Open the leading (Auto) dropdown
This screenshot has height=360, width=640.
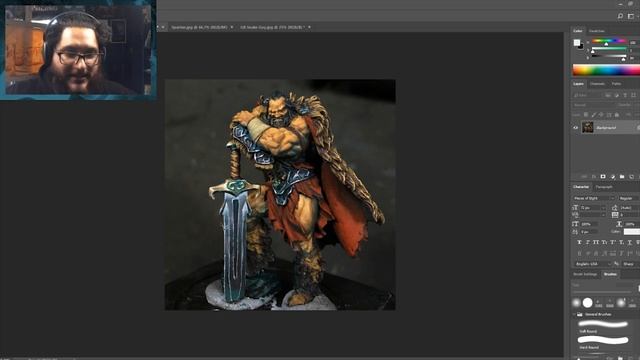click(629, 208)
